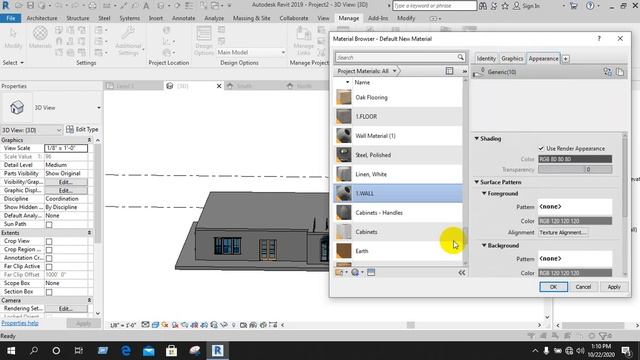This screenshot has width=640, height=360.
Task: Click the OK button in Material Browser
Action: pyautogui.click(x=553, y=287)
